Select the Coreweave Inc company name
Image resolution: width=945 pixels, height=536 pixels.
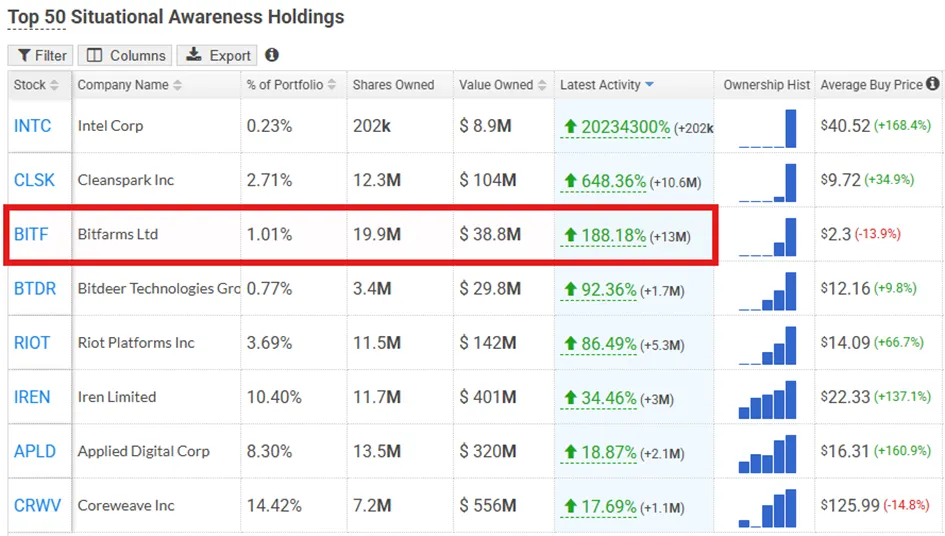[126, 506]
